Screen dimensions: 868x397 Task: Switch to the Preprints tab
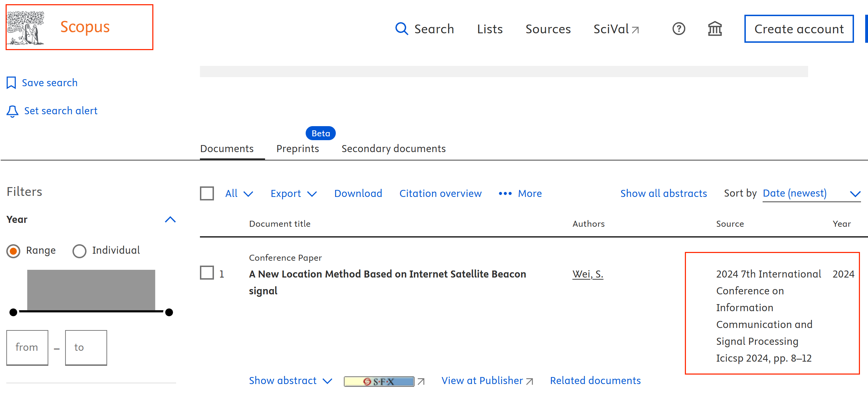coord(298,149)
